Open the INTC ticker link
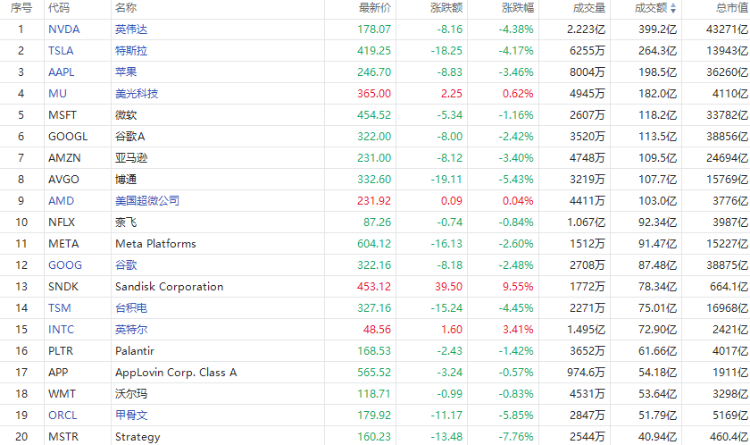This screenshot has width=750, height=445. [x=61, y=330]
